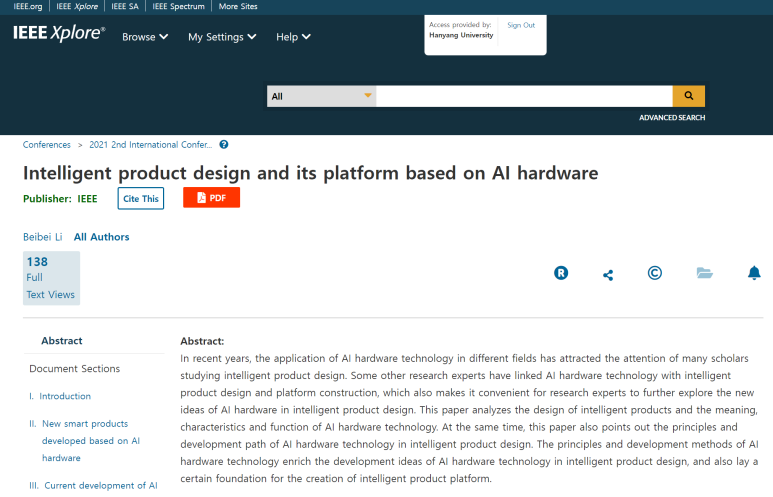This screenshot has height=497, width=773.
Task: Click the search text field
Action: pyautogui.click(x=524, y=96)
